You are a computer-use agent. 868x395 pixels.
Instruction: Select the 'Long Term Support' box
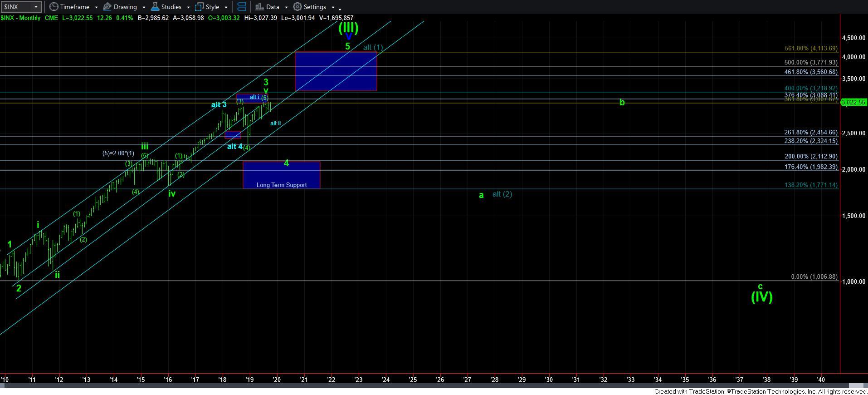click(x=282, y=175)
